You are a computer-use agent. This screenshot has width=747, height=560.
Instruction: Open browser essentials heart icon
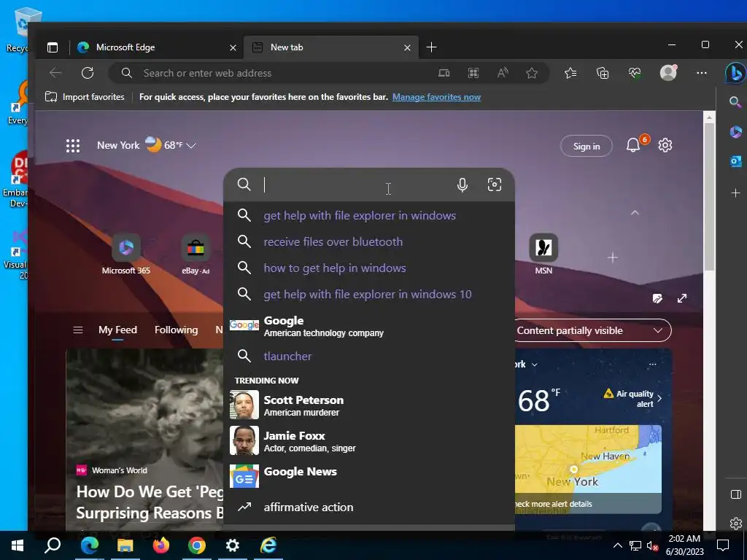(635, 73)
